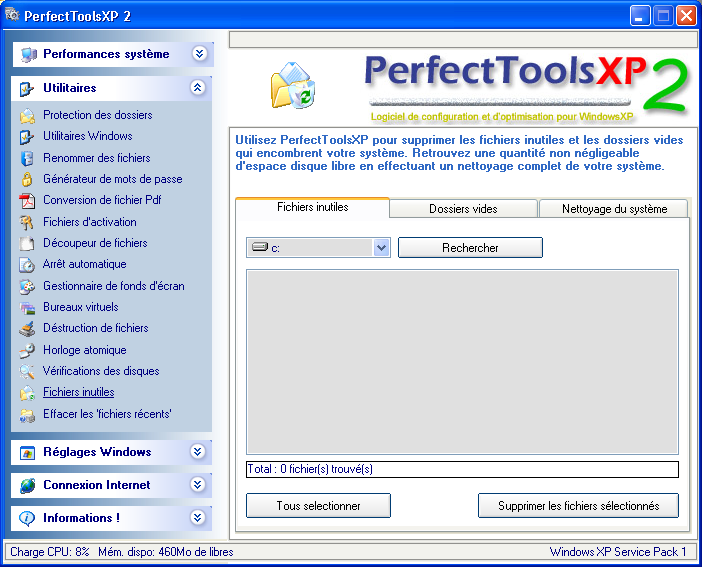Click the palette icon for Gestionnaire de fonds d'écran
The width and height of the screenshot is (702, 567).
pyautogui.click(x=27, y=287)
